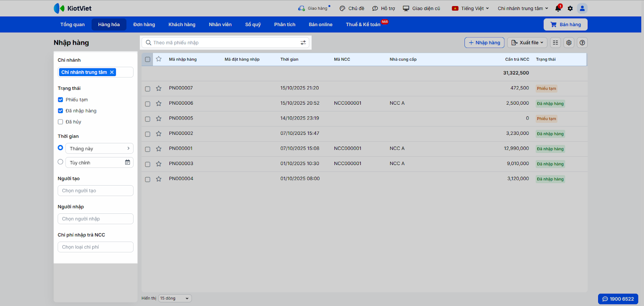Click the user account avatar icon

582,8
